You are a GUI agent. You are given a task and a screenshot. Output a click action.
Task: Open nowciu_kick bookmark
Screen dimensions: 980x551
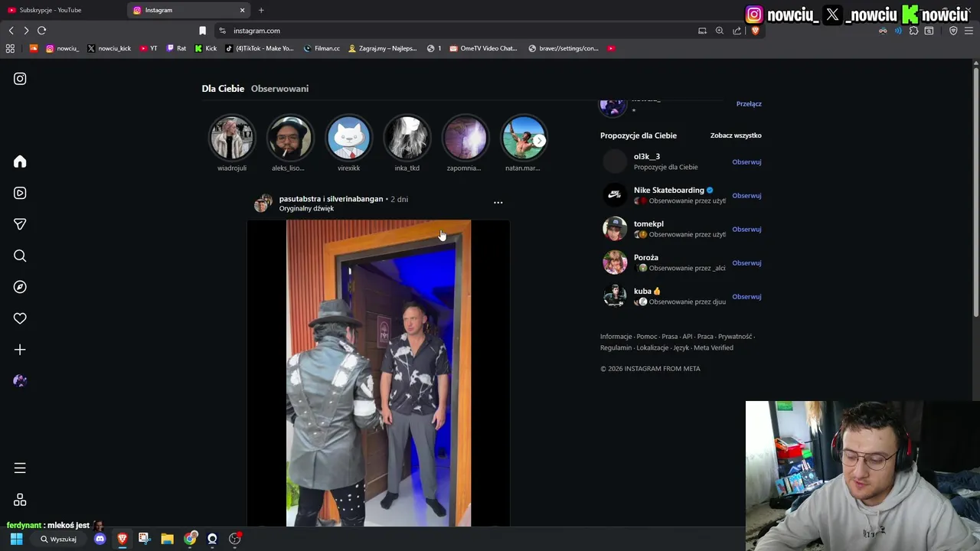pos(109,48)
